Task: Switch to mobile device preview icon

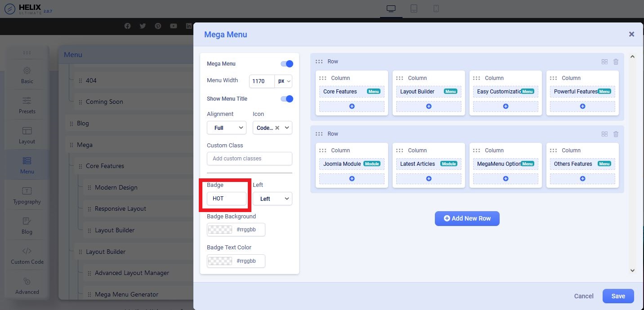Action: (x=436, y=9)
